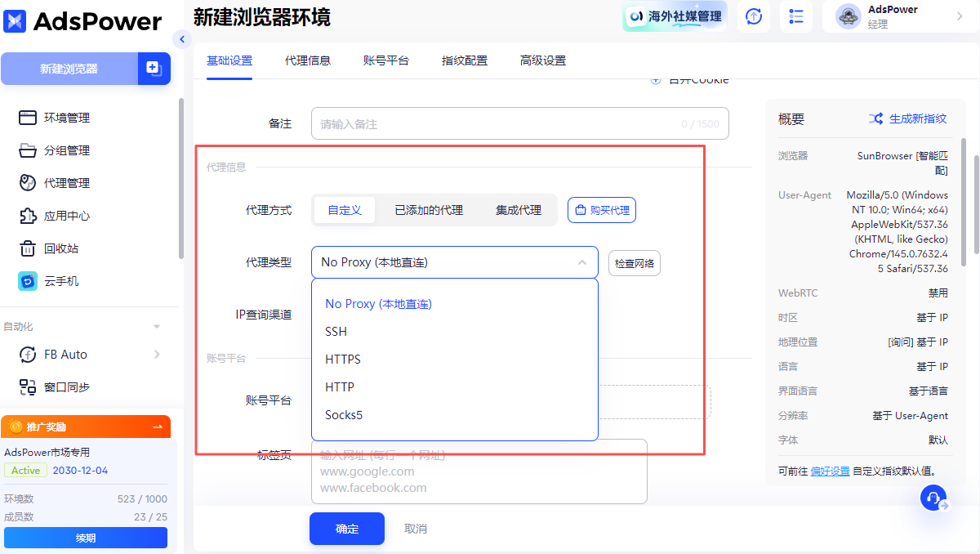Click the 新建浏览器 button
Image resolution: width=980 pixels, height=554 pixels.
pos(69,69)
